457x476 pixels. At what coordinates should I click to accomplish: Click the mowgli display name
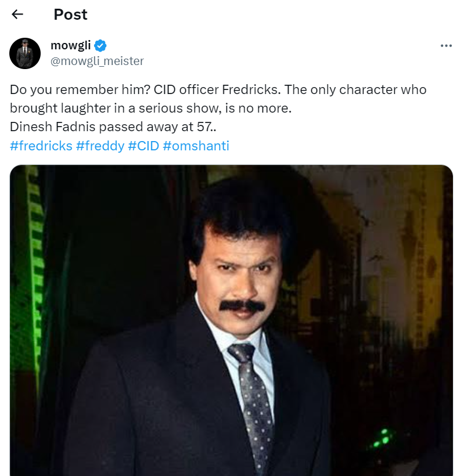(x=71, y=46)
